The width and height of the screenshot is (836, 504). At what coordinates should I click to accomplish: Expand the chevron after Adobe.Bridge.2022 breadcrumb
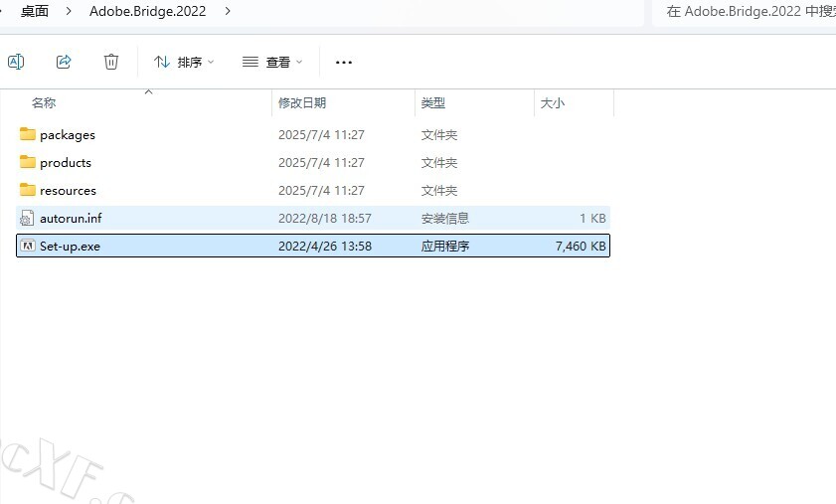point(228,11)
